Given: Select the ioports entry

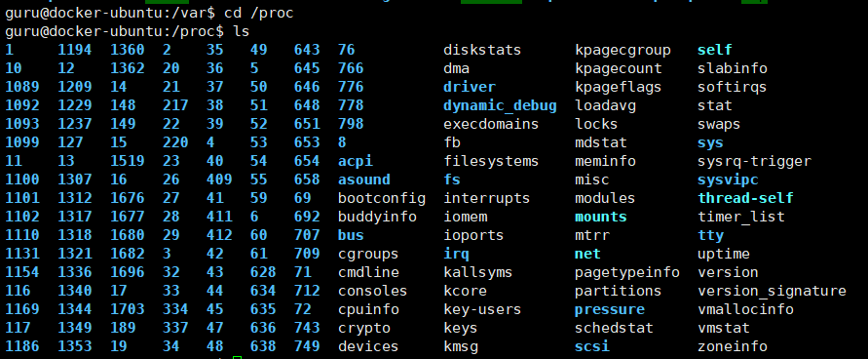Looking at the screenshot, I should (x=473, y=236).
